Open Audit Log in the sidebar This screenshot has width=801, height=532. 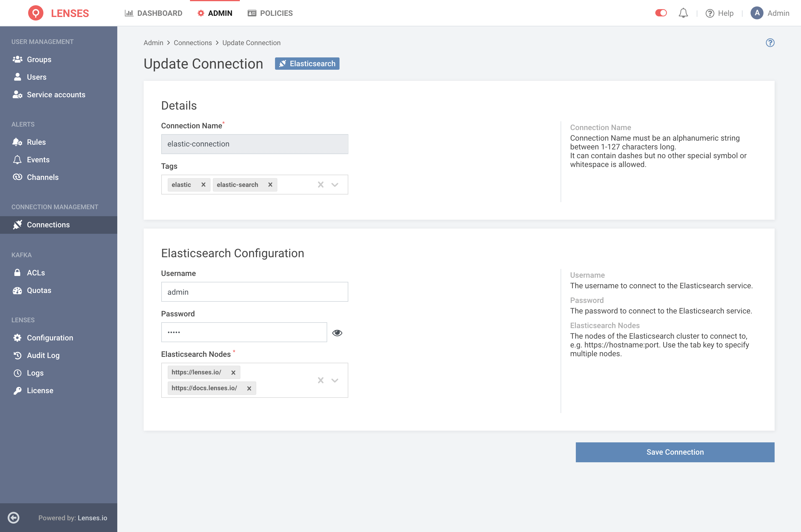(58, 356)
